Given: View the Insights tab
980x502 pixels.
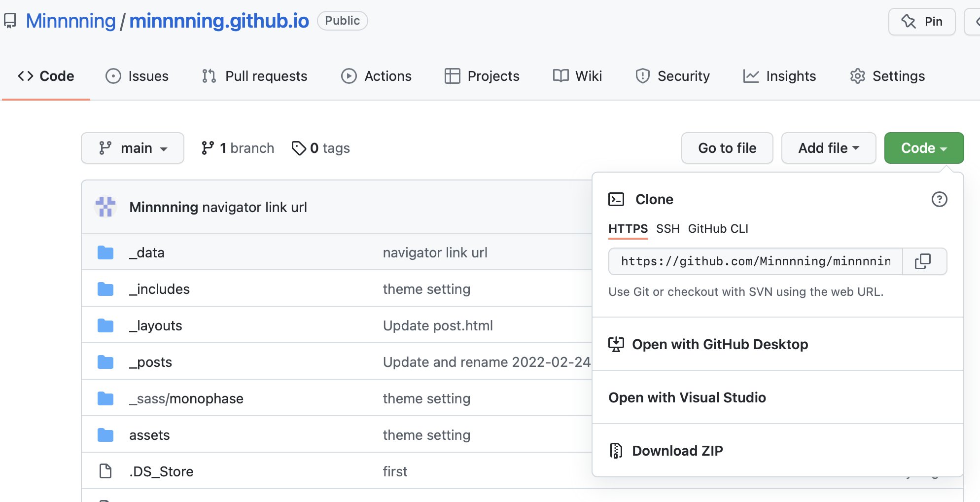Looking at the screenshot, I should click(x=779, y=76).
